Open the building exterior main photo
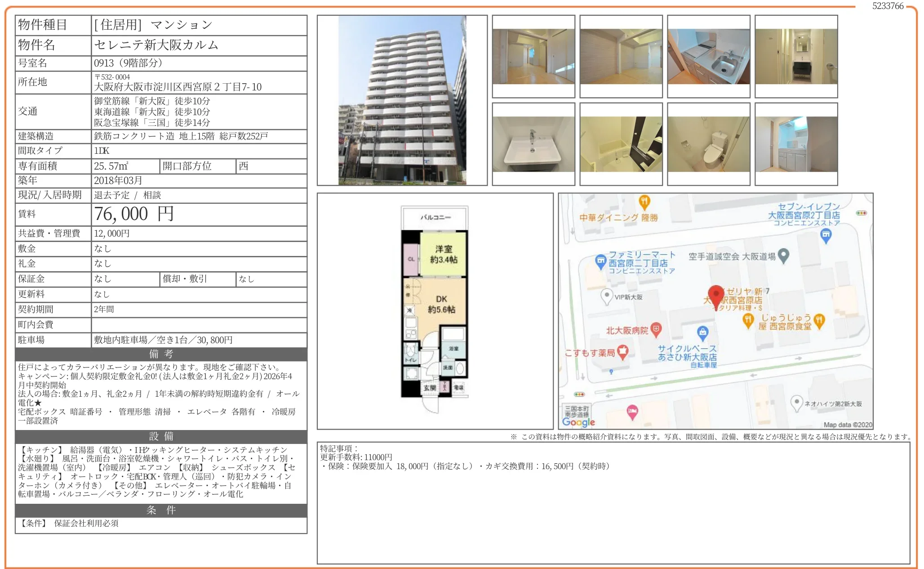924x569 pixels. [402, 100]
